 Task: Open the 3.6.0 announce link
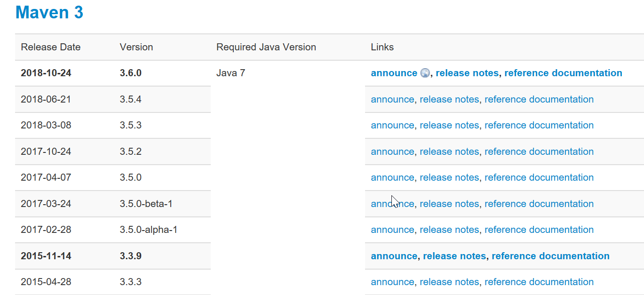click(x=394, y=73)
